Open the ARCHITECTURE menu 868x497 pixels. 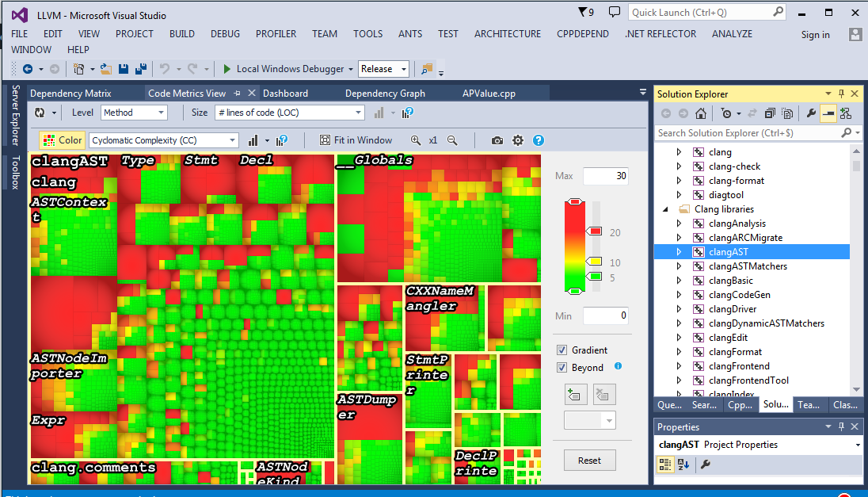pyautogui.click(x=508, y=34)
